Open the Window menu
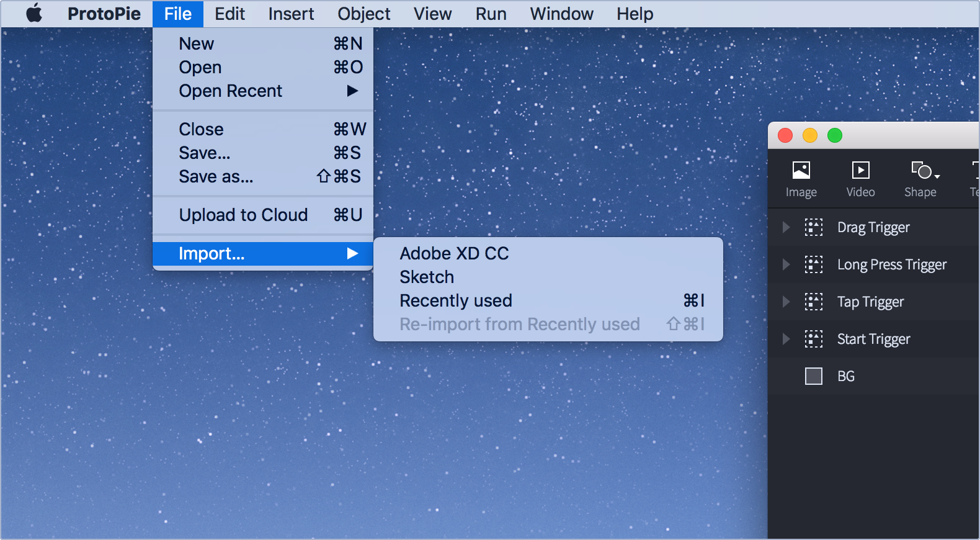The height and width of the screenshot is (540, 980). (x=561, y=14)
